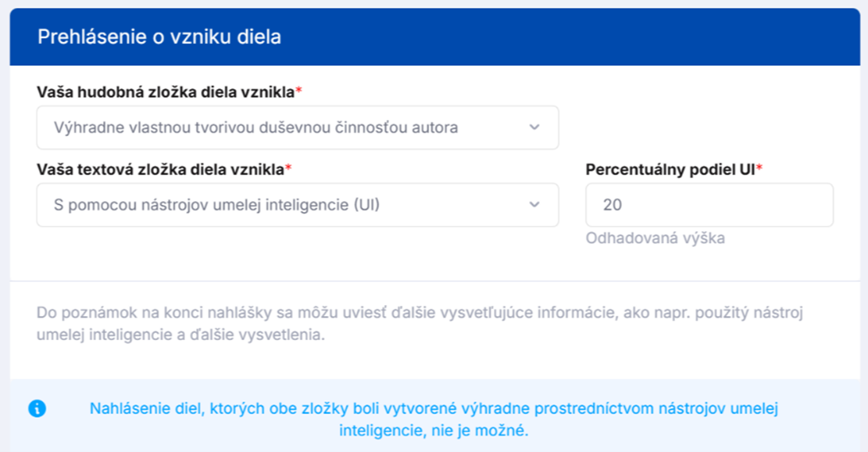Click the "Prehlásenie o vzniku diela" header title

[x=159, y=37]
